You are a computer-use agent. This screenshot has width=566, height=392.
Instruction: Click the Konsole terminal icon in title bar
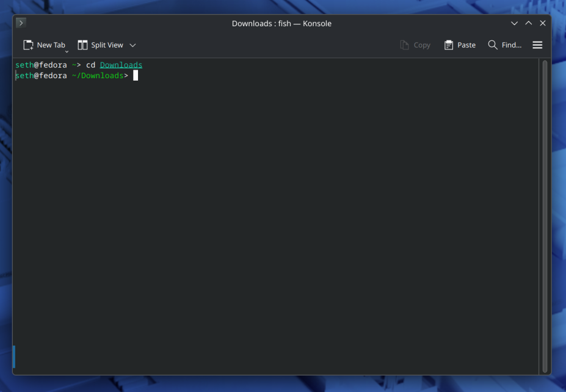tap(21, 23)
